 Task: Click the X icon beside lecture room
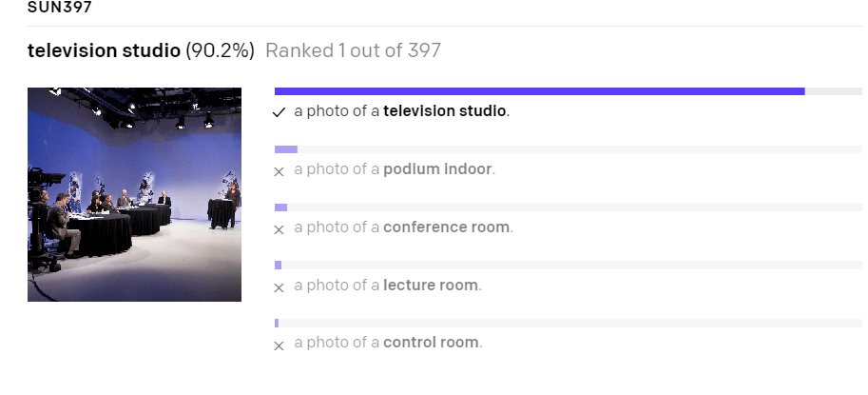point(279,287)
